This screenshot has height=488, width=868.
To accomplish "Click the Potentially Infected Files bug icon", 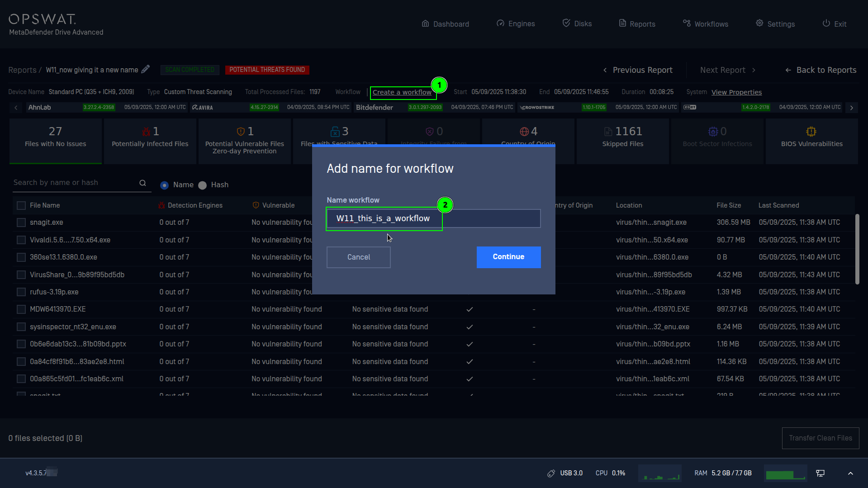I will tap(146, 132).
